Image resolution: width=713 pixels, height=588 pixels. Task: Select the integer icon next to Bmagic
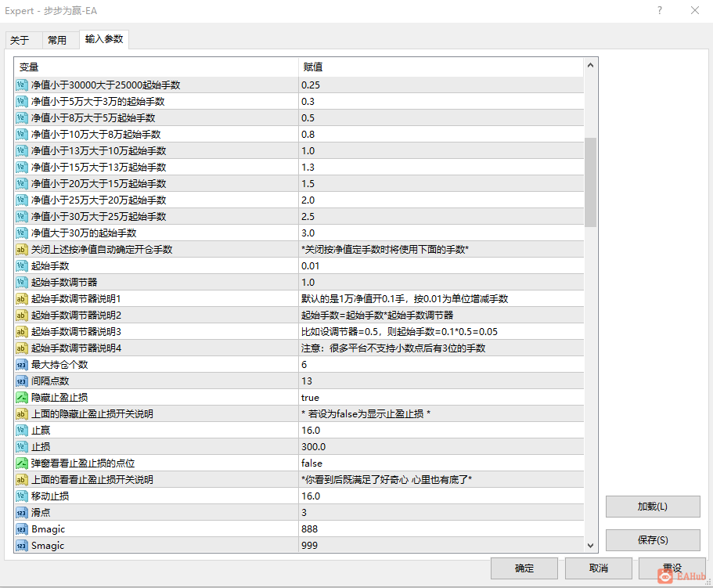(x=21, y=529)
